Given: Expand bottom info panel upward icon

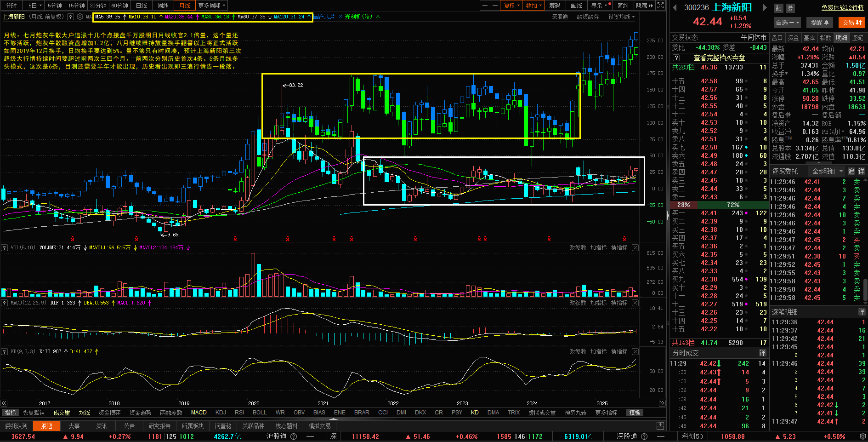Looking at the screenshot, I should (660, 426).
